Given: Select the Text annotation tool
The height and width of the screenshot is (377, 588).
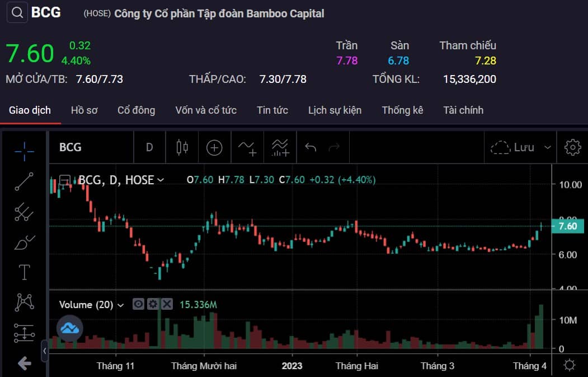Looking at the screenshot, I should (25, 272).
